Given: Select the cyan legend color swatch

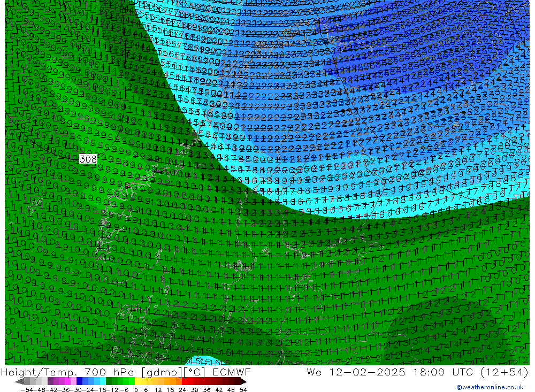Looking at the screenshot, I should [x=103, y=381].
